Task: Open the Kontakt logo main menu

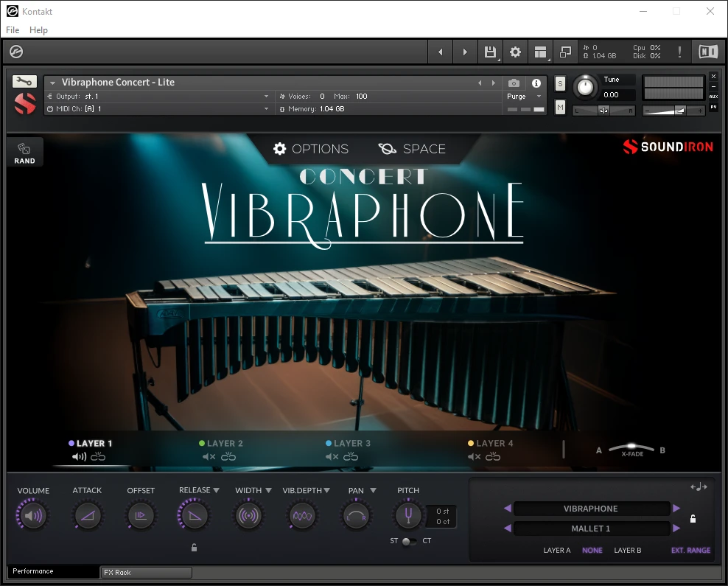Action: pos(16,52)
